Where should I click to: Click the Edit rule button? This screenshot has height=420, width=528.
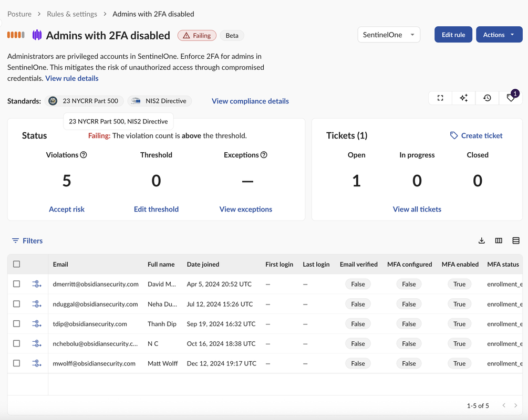click(453, 35)
